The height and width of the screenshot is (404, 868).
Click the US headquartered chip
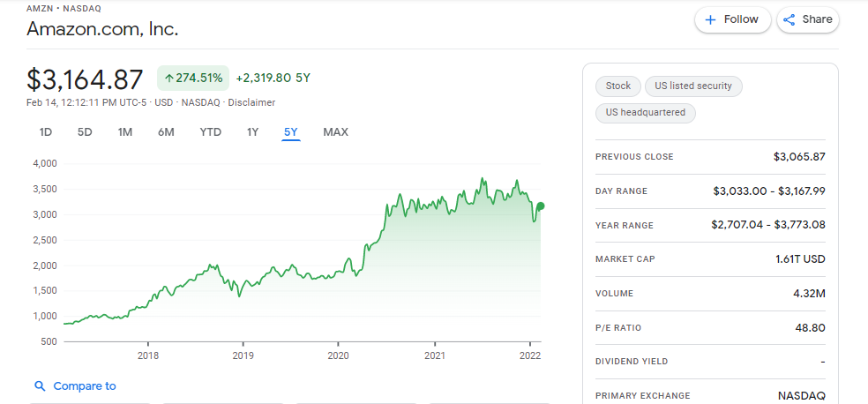pos(646,112)
